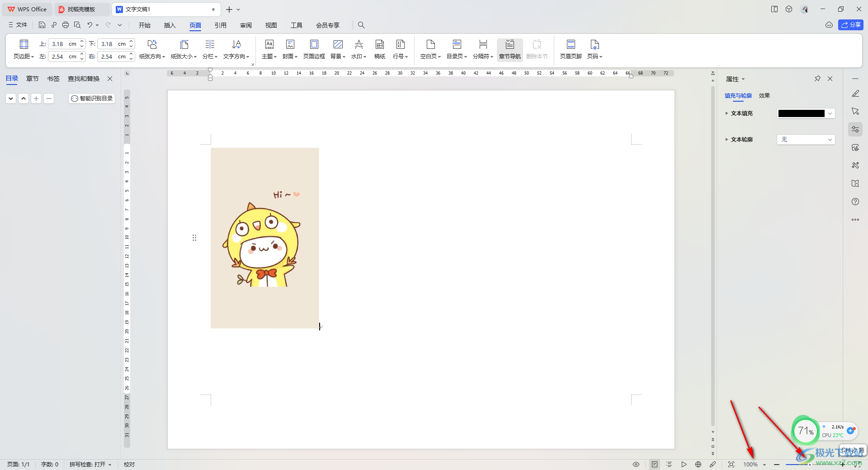Click the zoom out minus button
Image resolution: width=868 pixels, height=470 pixels.
click(x=777, y=464)
